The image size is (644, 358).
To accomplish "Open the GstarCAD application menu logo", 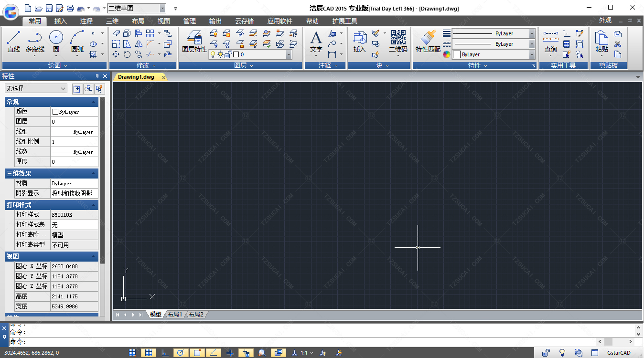I will click(11, 11).
